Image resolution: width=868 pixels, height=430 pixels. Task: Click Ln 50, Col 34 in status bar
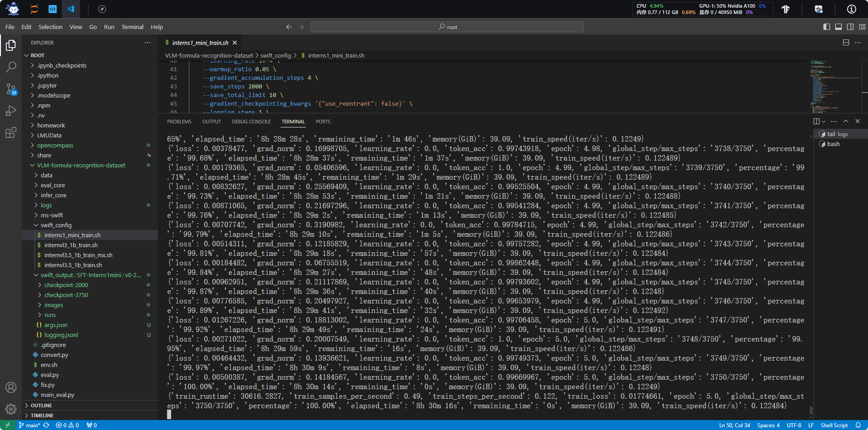click(x=735, y=425)
